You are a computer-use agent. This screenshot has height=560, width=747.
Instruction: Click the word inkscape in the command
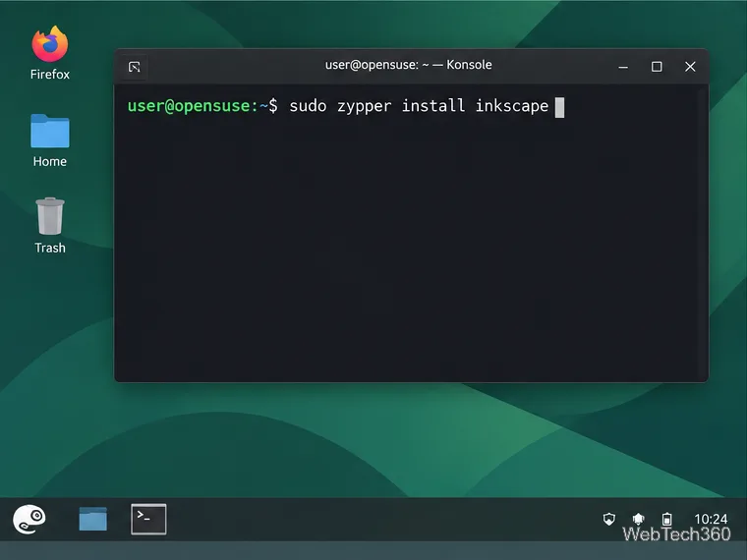click(512, 106)
